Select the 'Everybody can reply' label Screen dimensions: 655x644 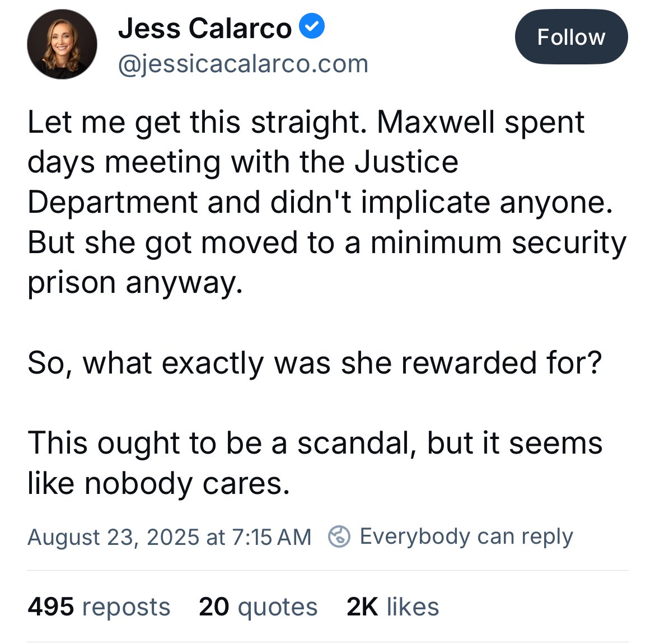click(466, 536)
